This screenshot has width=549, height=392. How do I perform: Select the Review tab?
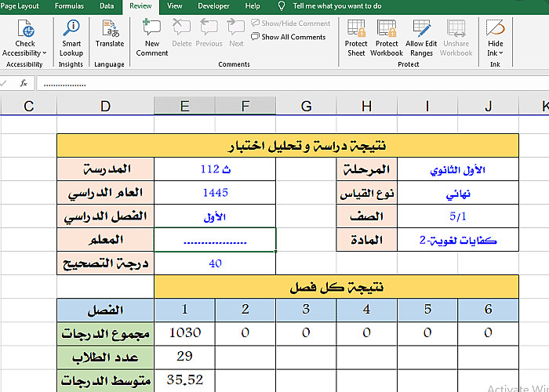click(x=140, y=6)
